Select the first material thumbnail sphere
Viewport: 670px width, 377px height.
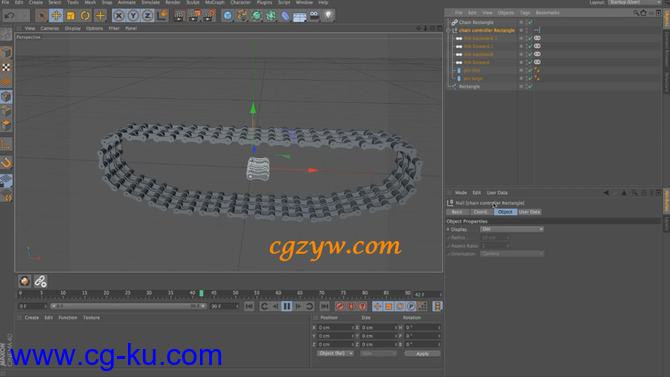[x=24, y=281]
